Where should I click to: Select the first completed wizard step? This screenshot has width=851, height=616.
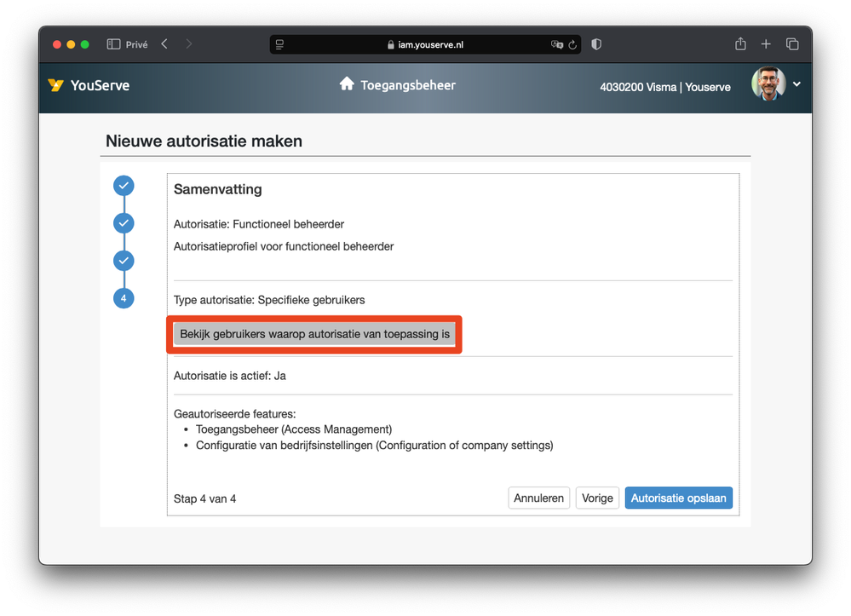point(124,186)
